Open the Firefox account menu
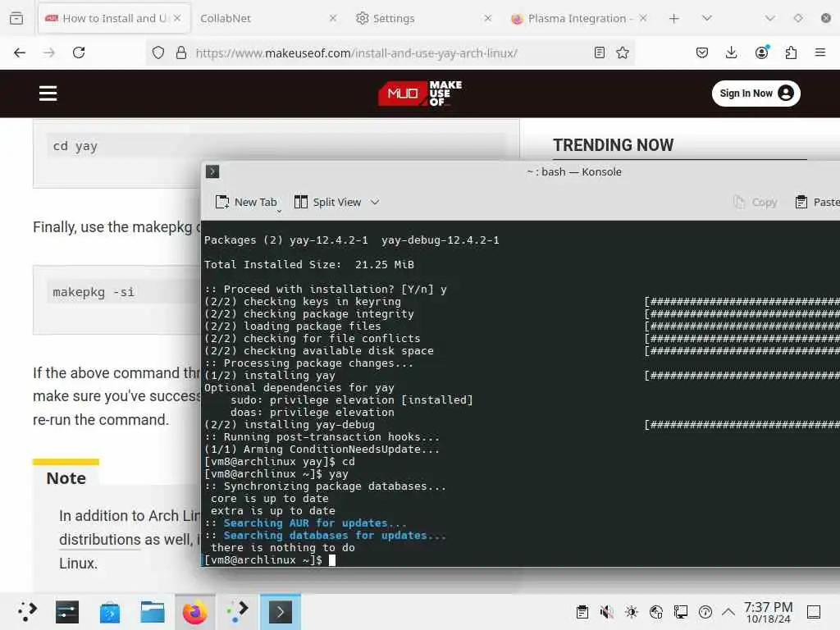 (762, 52)
